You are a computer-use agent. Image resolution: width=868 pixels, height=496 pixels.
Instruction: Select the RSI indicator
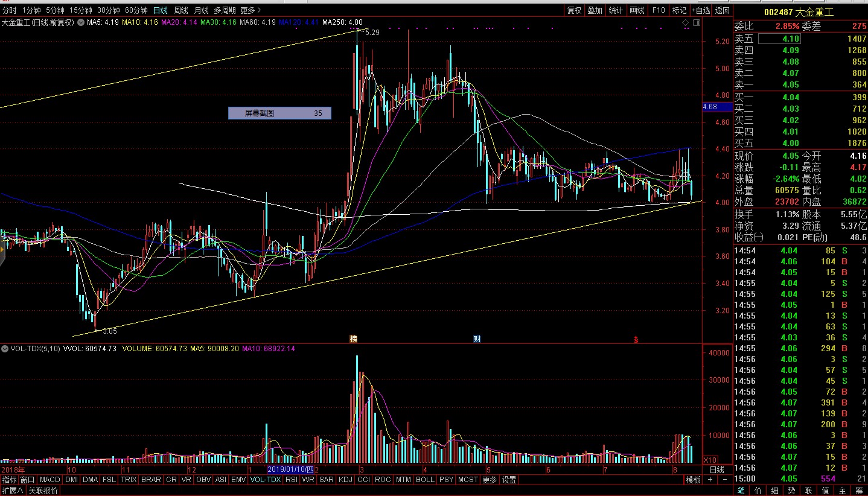292,480
